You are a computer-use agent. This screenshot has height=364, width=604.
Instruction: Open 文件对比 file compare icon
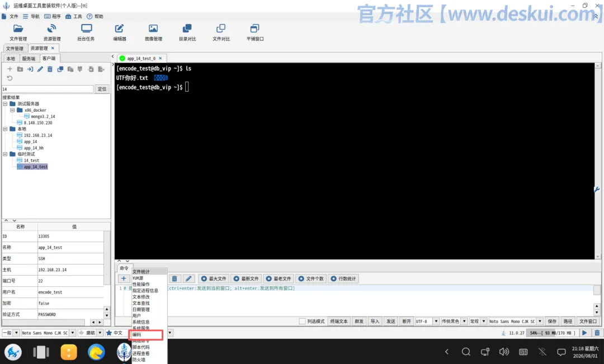tap(221, 32)
